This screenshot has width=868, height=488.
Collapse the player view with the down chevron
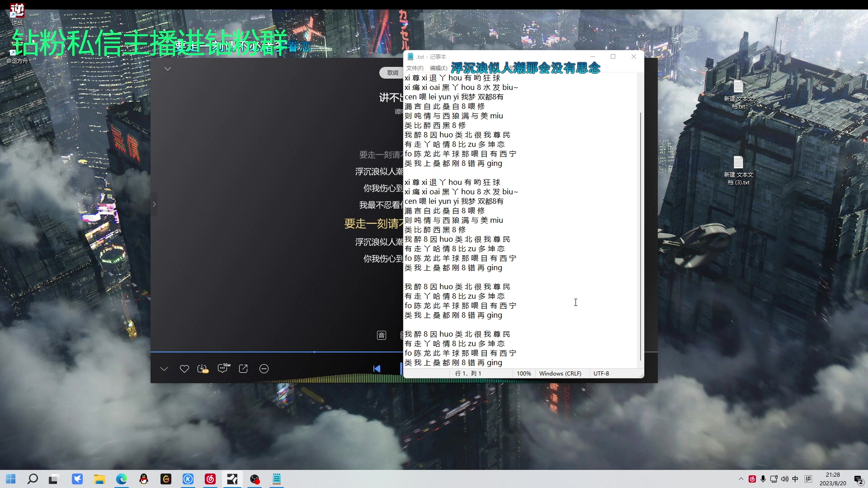coord(164,369)
